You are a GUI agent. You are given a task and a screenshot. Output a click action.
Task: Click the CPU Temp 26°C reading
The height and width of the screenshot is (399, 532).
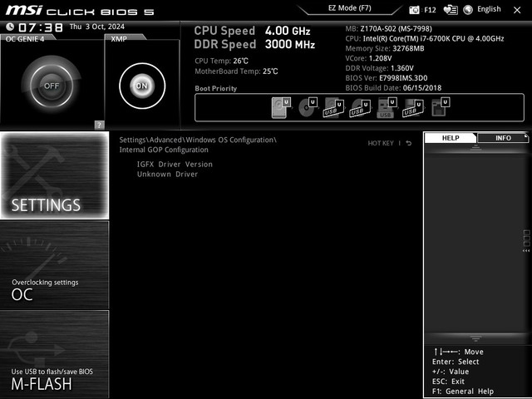pyautogui.click(x=222, y=61)
